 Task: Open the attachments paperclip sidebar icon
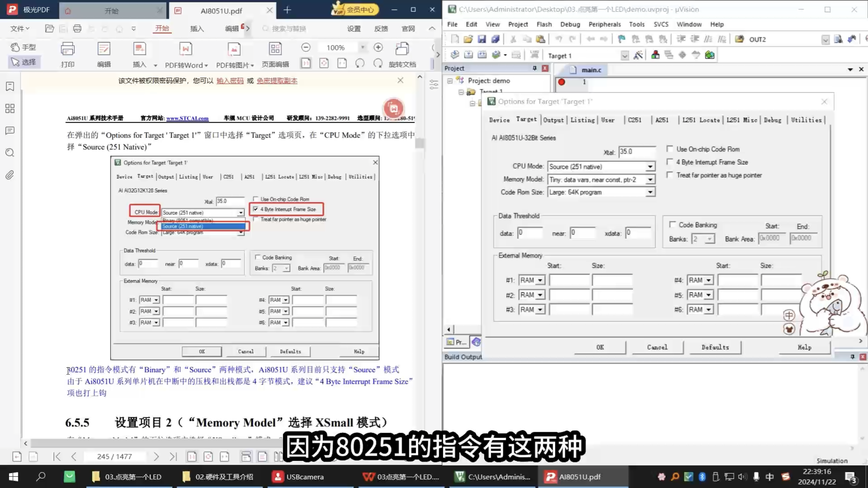coord(10,175)
